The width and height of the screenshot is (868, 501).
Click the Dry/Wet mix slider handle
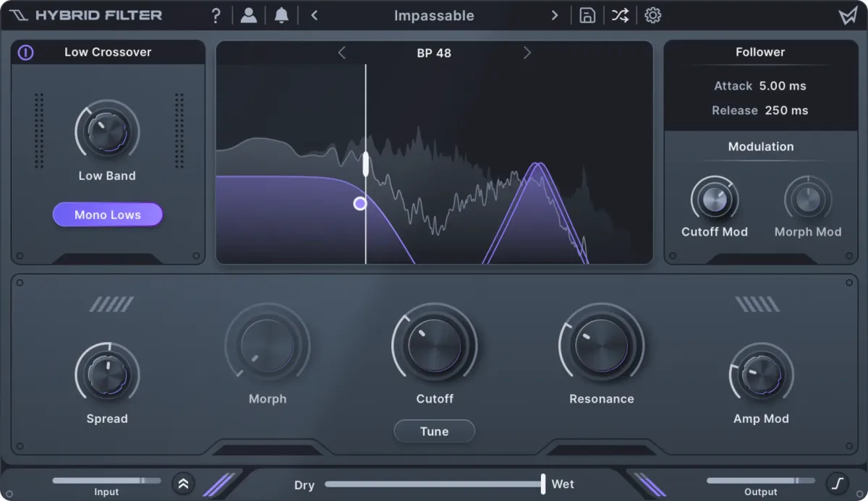click(x=543, y=484)
